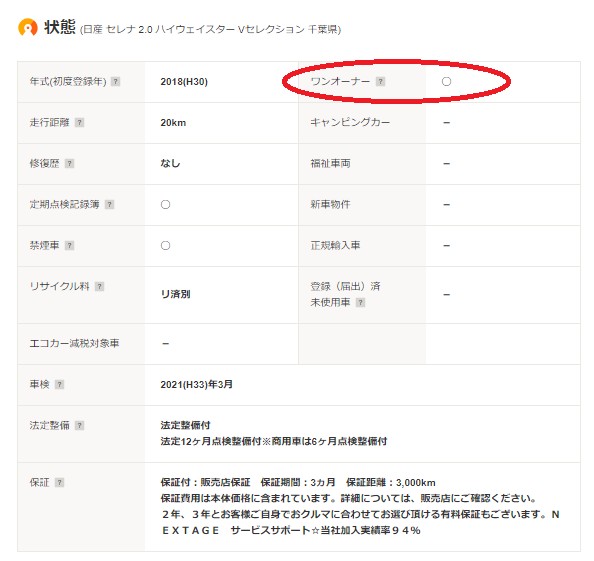This screenshot has height=561, width=594.
Task: Click help icon next to 年式(初度登録年)
Action: point(116,81)
